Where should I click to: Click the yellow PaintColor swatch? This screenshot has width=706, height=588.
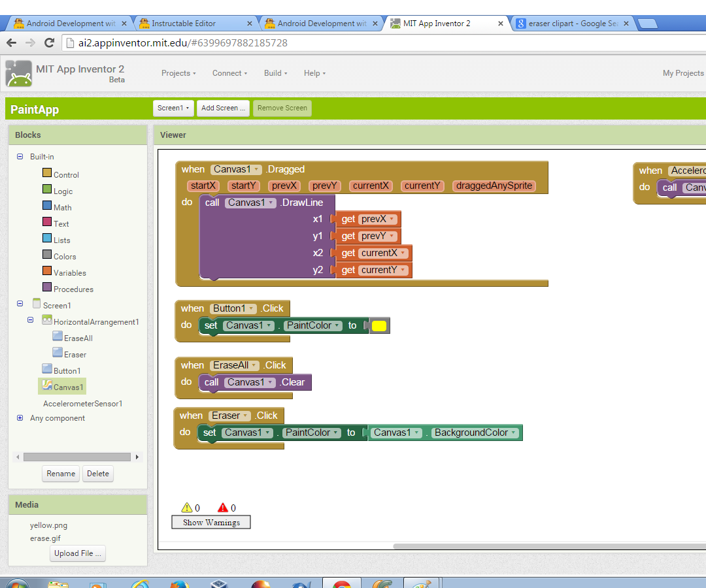tap(379, 325)
